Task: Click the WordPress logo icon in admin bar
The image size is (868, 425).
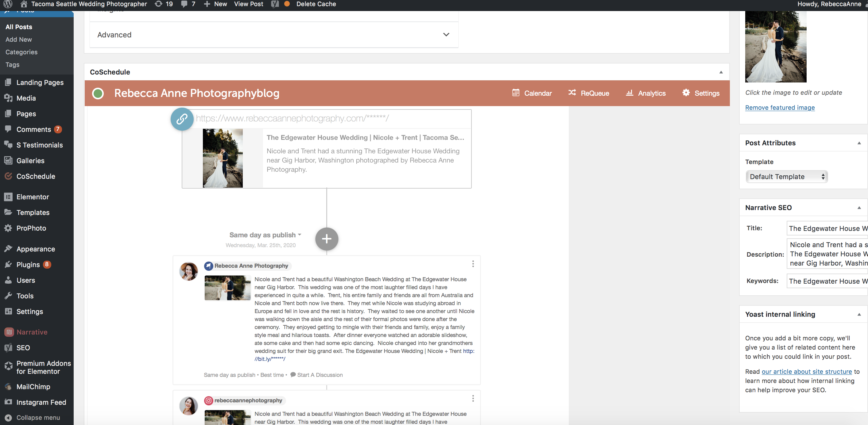Action: (x=8, y=4)
